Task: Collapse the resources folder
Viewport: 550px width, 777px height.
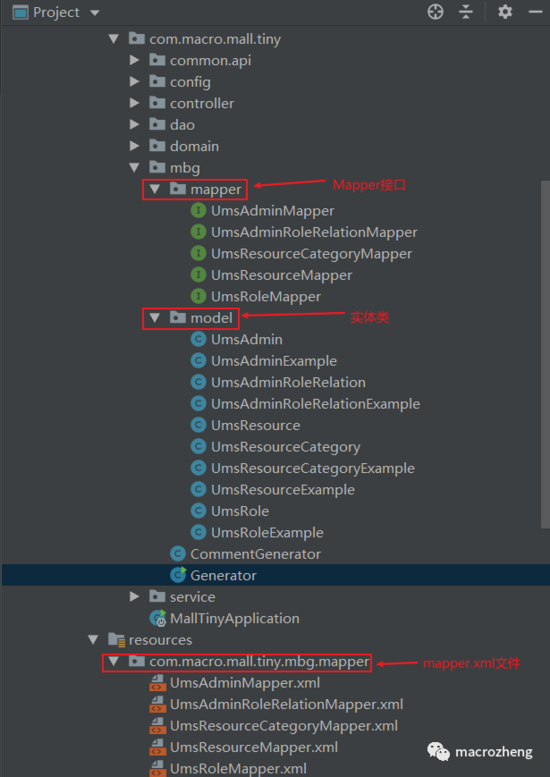Action: pyautogui.click(x=93, y=640)
